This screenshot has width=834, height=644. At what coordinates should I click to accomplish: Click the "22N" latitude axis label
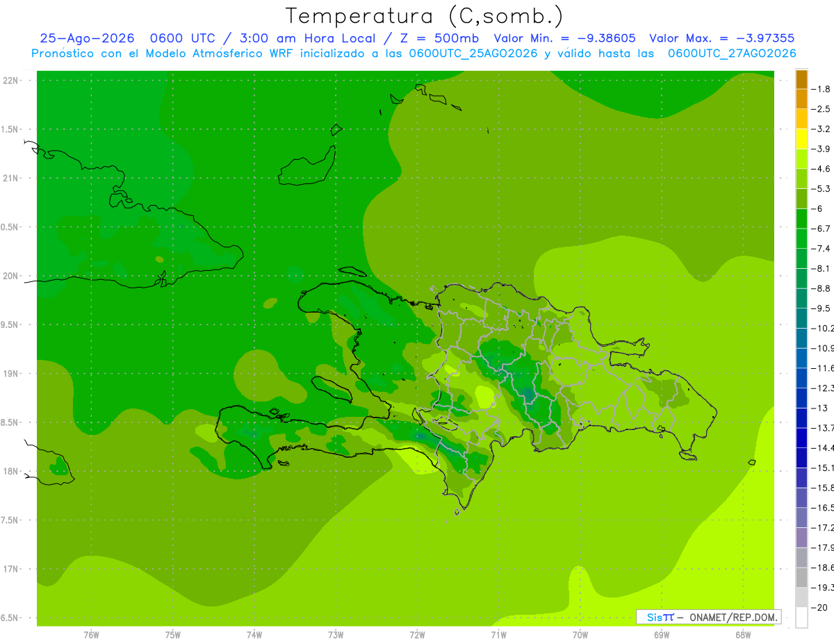12,81
